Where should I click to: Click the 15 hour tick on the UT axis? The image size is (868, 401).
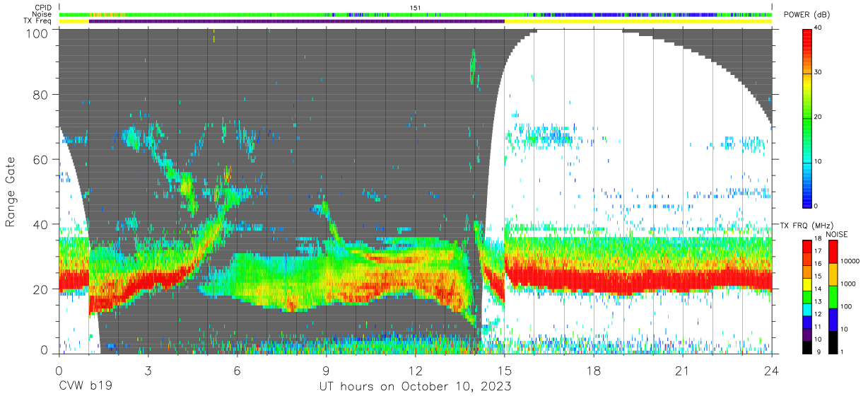pos(504,371)
